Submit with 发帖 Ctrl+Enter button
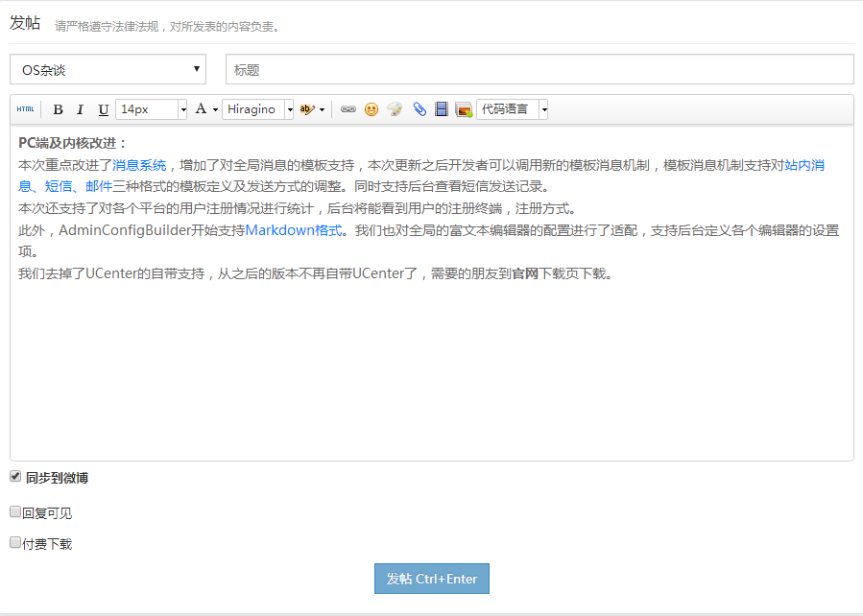Image resolution: width=863 pixels, height=616 pixels. pos(432,579)
